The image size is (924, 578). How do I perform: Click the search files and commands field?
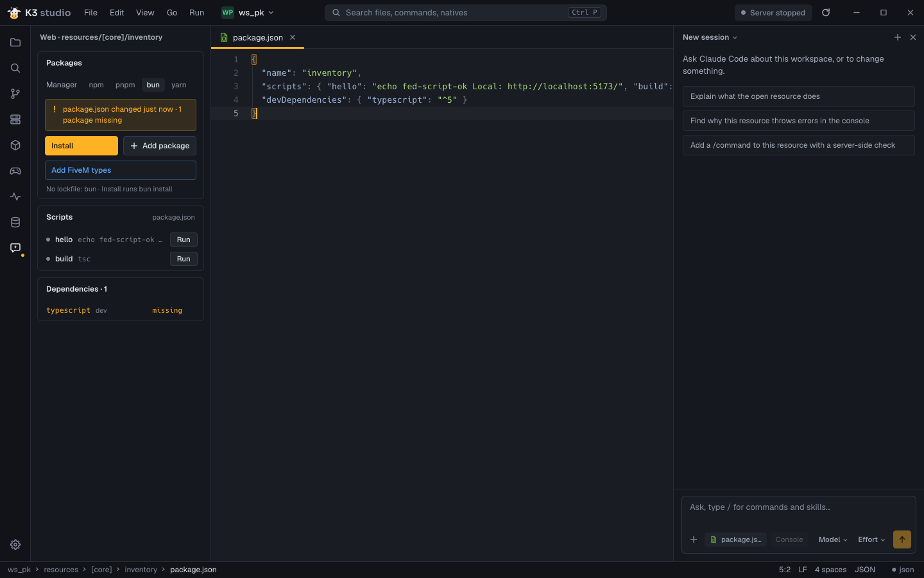tap(466, 12)
